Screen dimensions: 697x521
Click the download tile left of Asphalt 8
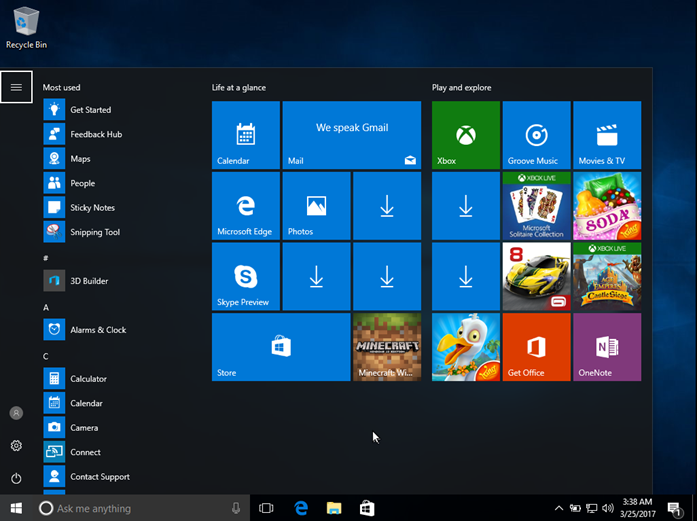(x=466, y=277)
